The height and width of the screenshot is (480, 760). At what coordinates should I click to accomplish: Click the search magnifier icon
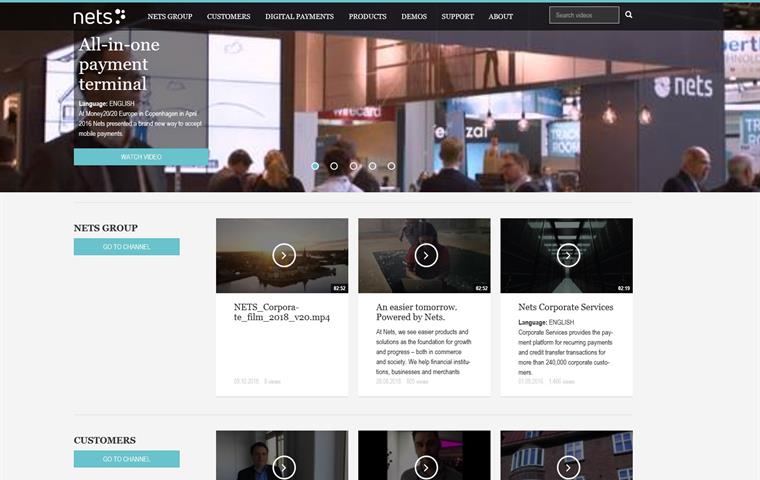pos(629,15)
